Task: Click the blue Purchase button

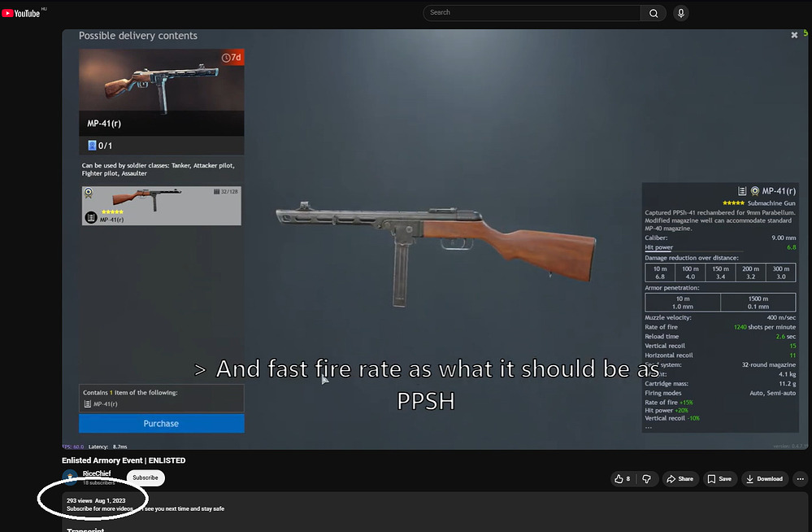Action: point(161,423)
